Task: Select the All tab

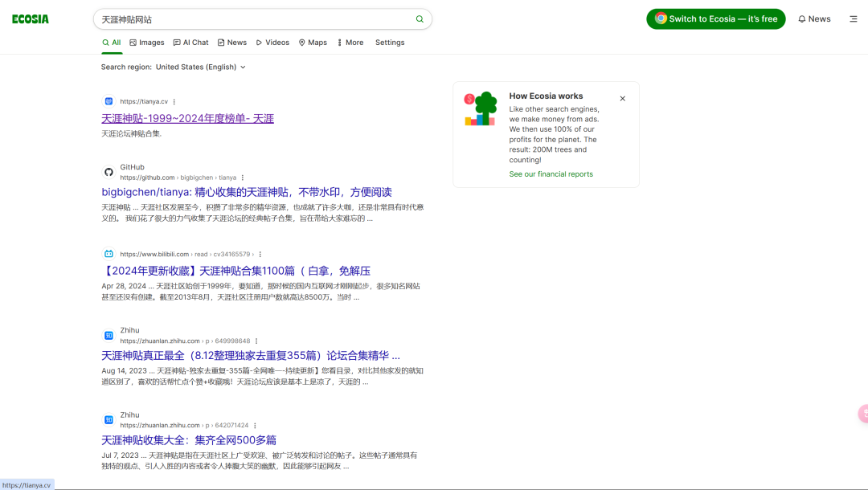Action: pyautogui.click(x=111, y=43)
